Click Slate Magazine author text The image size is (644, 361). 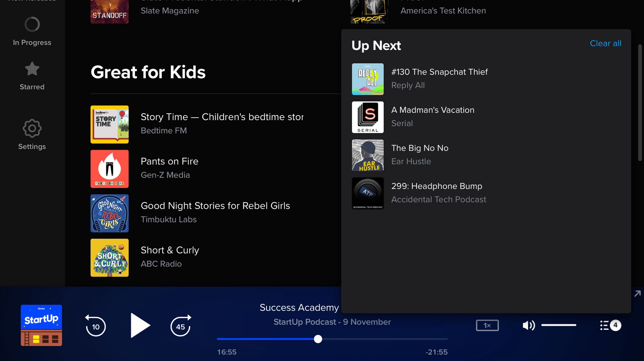point(170,11)
